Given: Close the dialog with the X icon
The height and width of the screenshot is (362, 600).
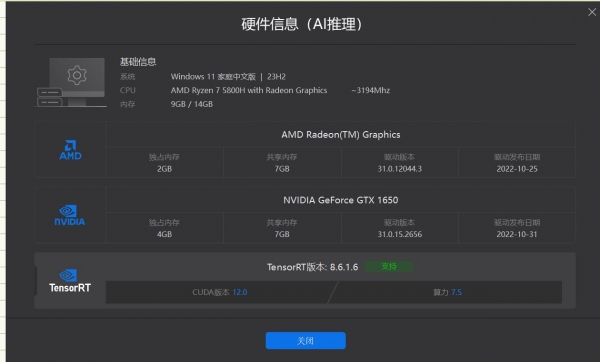Looking at the screenshot, I should click(x=592, y=12).
